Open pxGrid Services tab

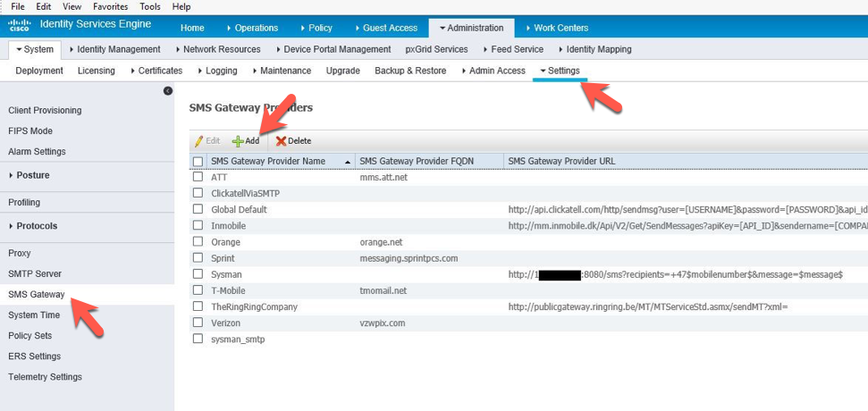coord(436,49)
